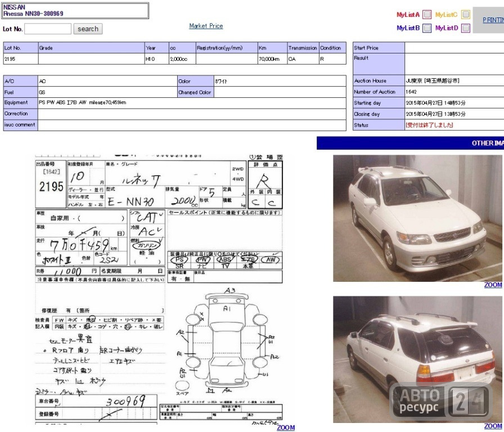Click the iauc comment label cell

(21, 125)
